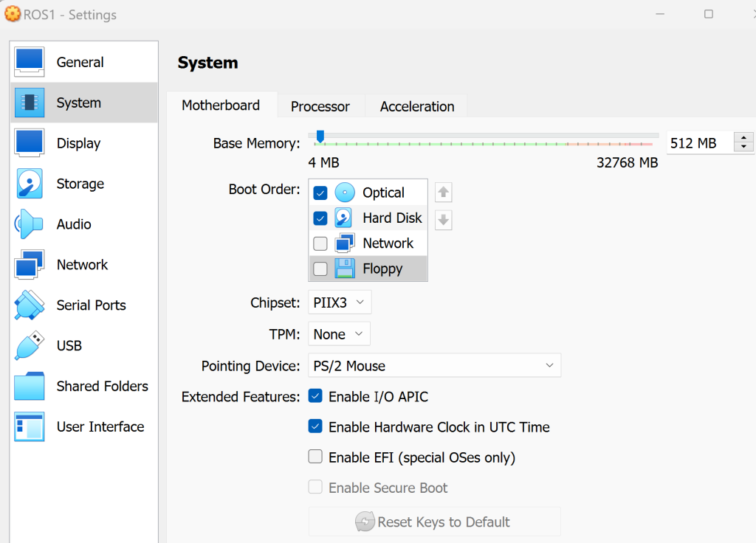The height and width of the screenshot is (543, 756).
Task: Open the Network settings icon
Action: click(30, 265)
